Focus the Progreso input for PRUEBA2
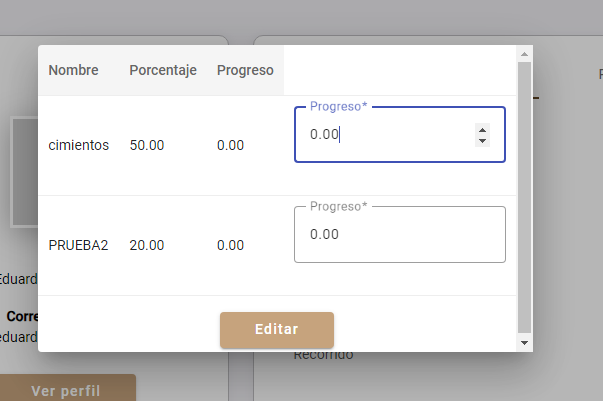This screenshot has width=603, height=401. click(x=400, y=234)
